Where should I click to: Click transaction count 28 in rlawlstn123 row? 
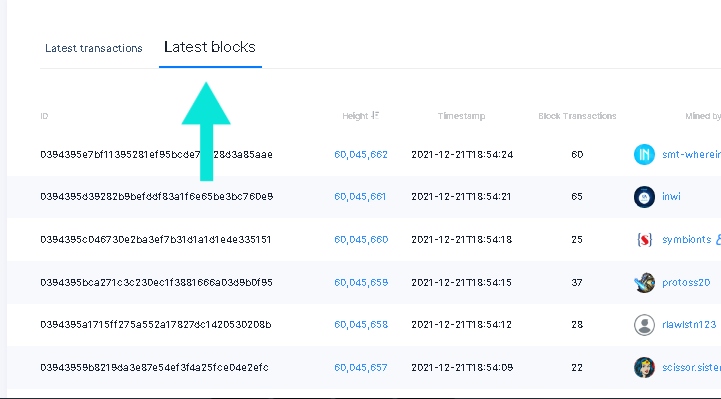point(577,324)
